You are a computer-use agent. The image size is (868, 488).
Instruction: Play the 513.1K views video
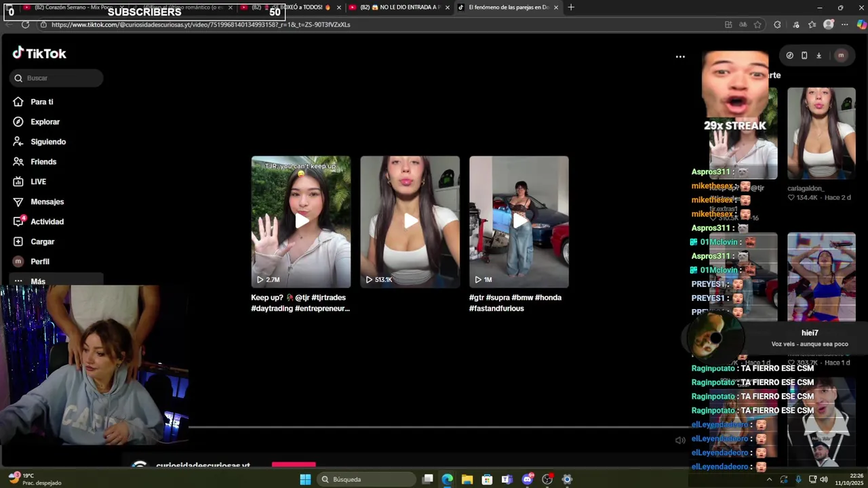point(410,222)
